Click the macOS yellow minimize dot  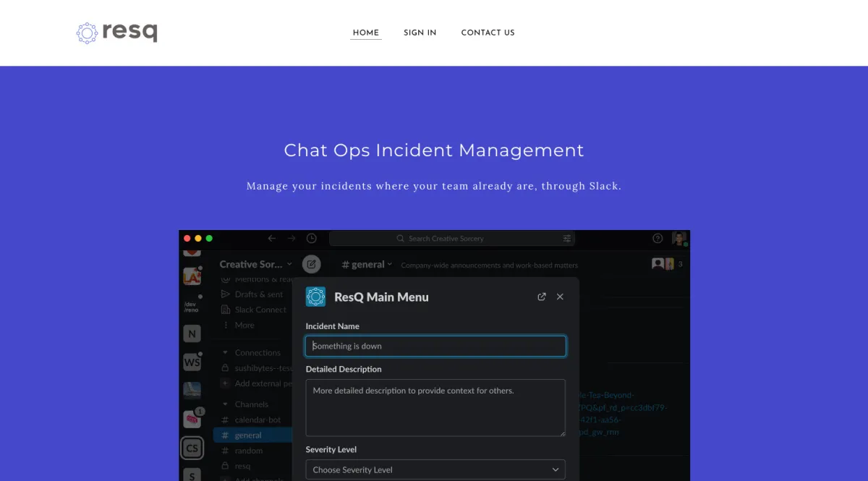tap(198, 238)
